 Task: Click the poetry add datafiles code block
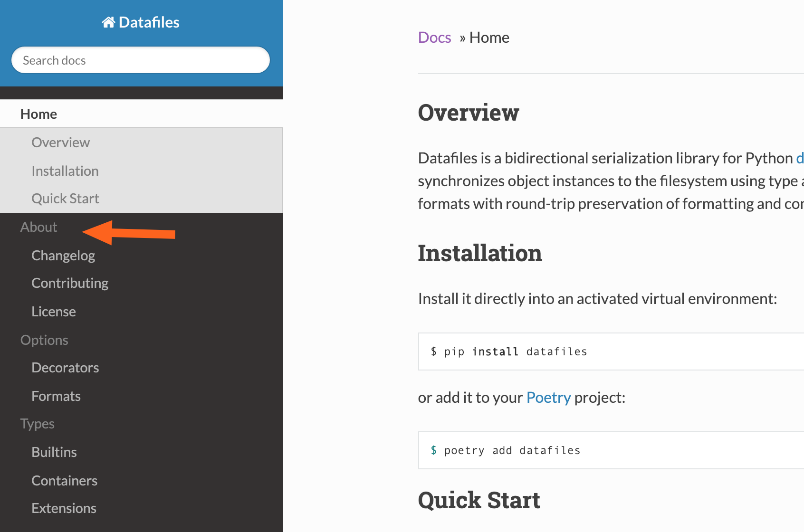click(608, 450)
